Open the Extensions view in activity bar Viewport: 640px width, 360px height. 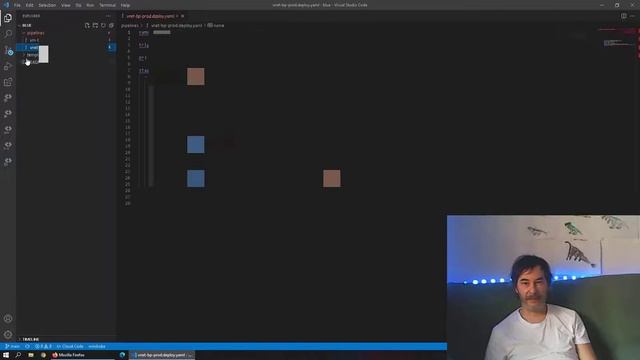coord(8,82)
